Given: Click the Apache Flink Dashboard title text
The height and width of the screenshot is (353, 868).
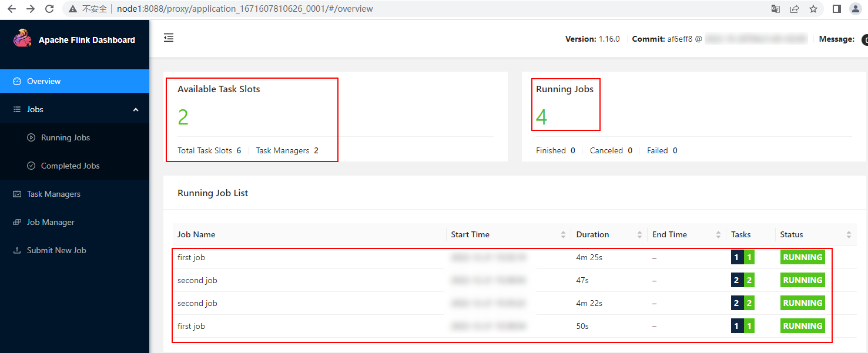Looking at the screenshot, I should (x=87, y=40).
